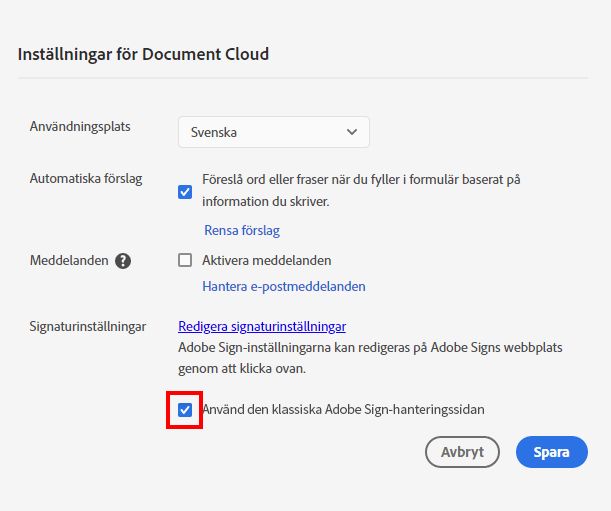The image size is (611, 511).
Task: Click the Automatiska förslag label
Action: (86, 179)
